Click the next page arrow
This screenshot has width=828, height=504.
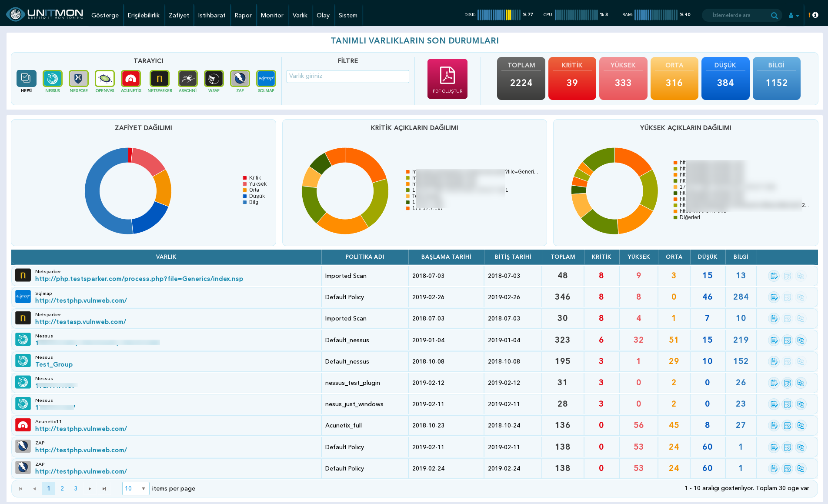pyautogui.click(x=90, y=489)
